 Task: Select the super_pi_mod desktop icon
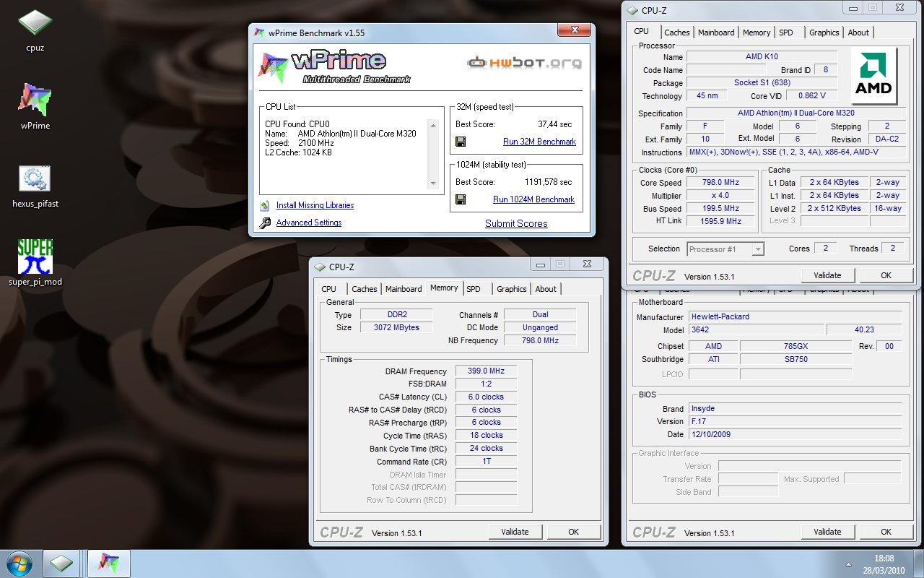(x=35, y=264)
